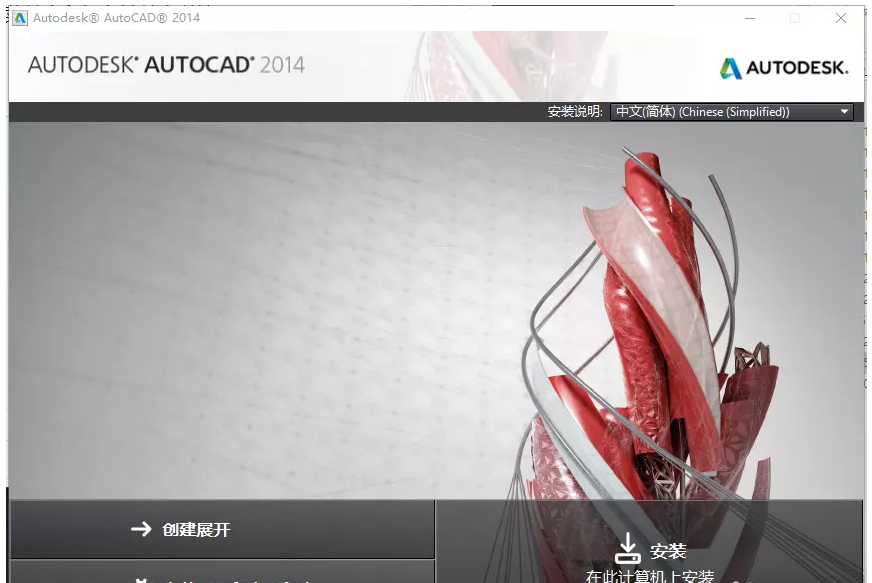
Task: Click the dropdown arrow for language selection
Action: (843, 111)
